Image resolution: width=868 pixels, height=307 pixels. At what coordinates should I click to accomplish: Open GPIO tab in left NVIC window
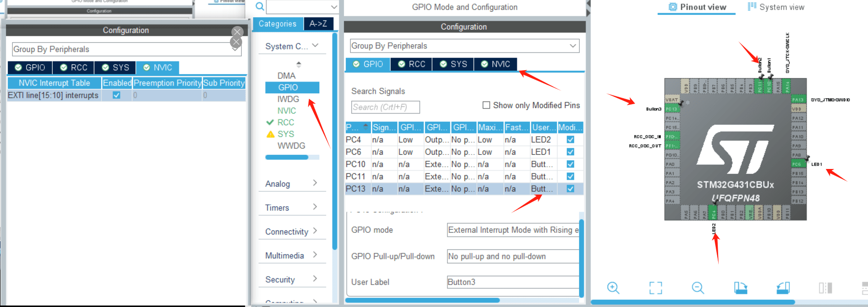coord(30,67)
